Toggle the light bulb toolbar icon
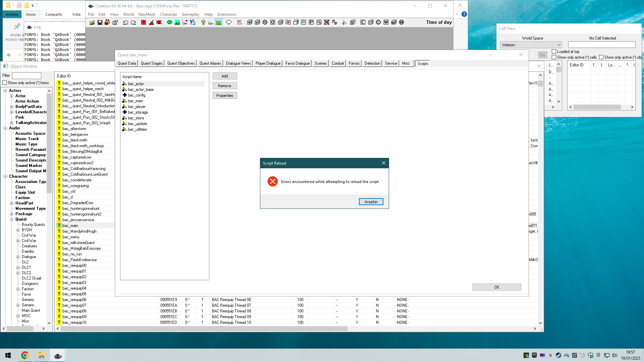This screenshot has height=362, width=644. tap(203, 22)
